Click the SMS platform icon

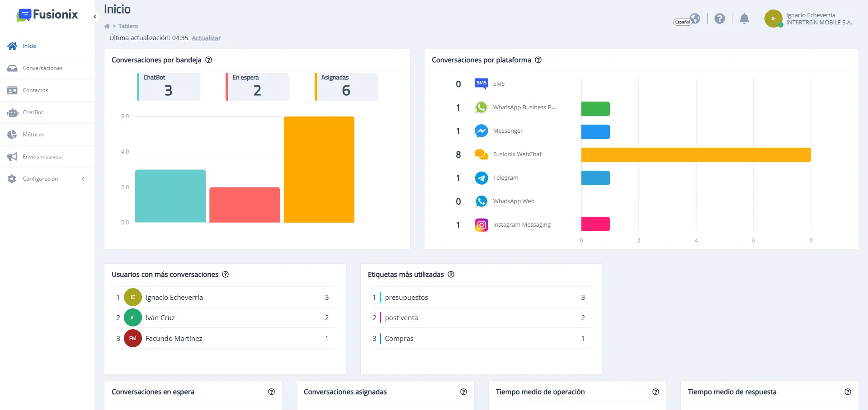point(481,84)
